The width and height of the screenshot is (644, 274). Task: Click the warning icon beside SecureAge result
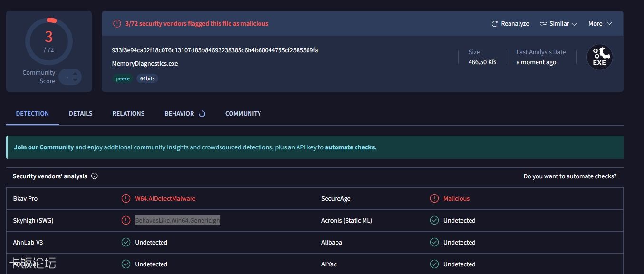[x=434, y=198]
